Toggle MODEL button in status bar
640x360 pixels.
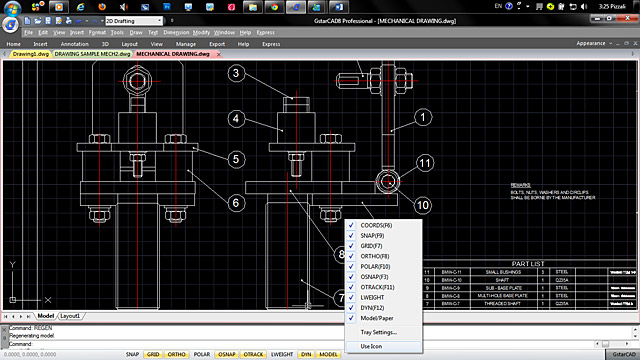(328, 354)
